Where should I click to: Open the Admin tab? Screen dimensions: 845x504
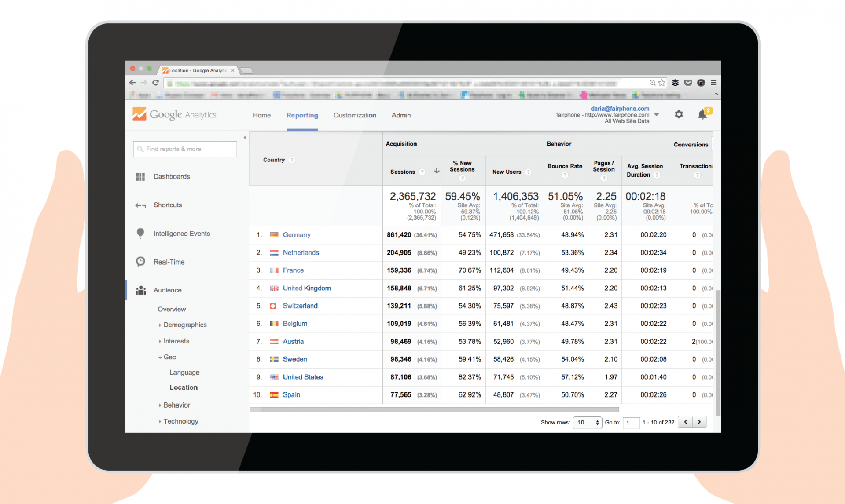click(x=401, y=115)
